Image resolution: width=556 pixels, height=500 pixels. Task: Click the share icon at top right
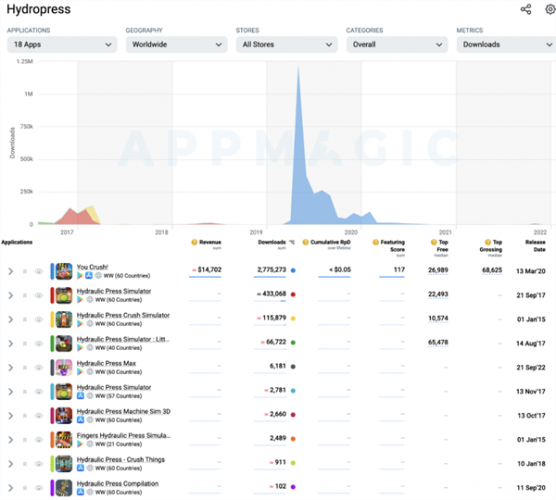pos(526,9)
